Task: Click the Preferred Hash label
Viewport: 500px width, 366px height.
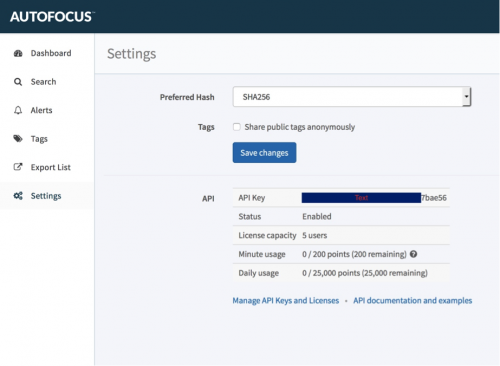Action: [187, 97]
